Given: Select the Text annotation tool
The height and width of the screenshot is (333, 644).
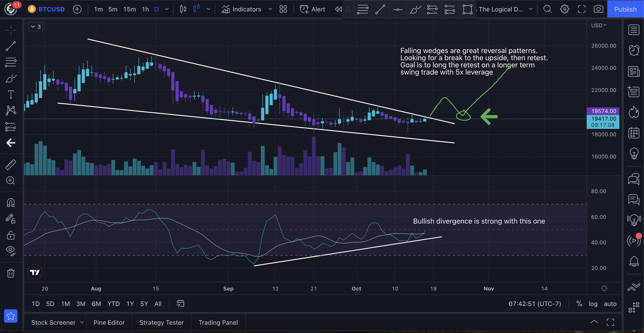Looking at the screenshot, I should coord(11,94).
